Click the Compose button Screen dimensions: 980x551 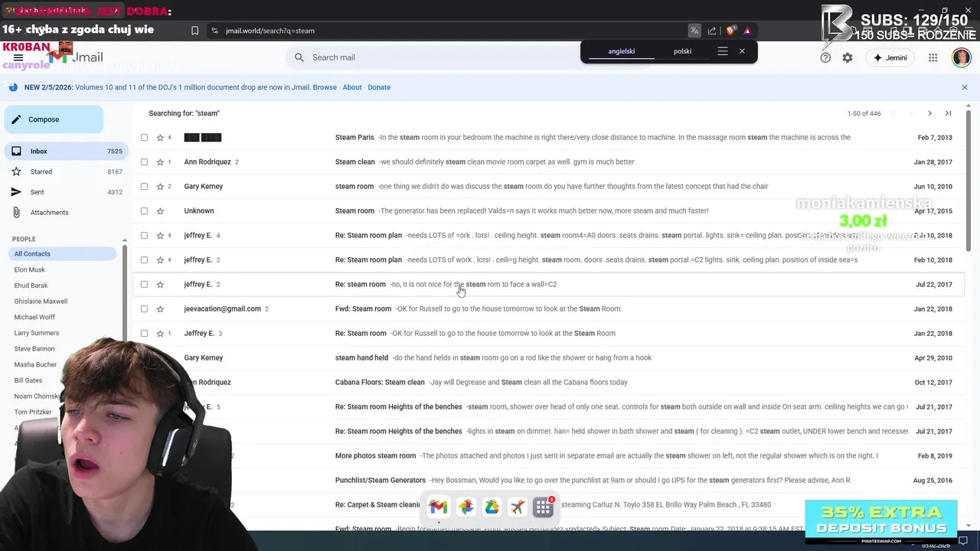(54, 119)
